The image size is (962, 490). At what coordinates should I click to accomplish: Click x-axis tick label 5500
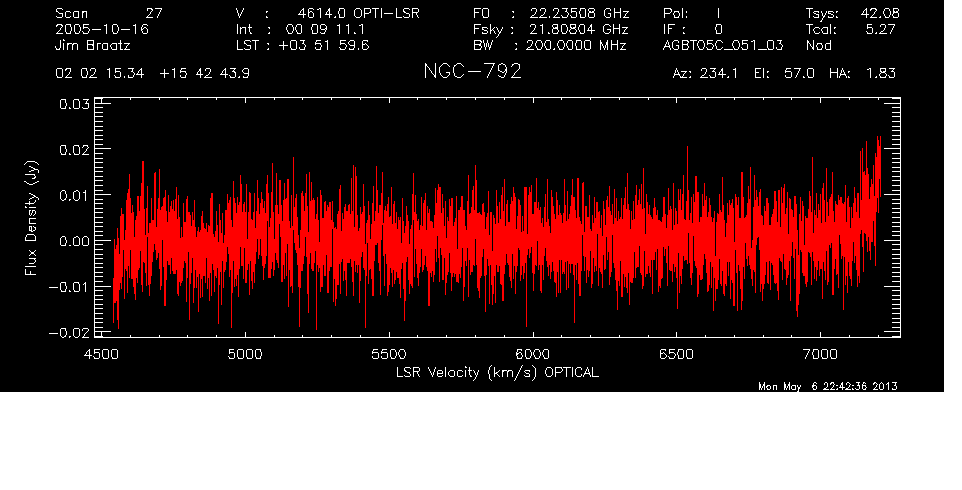[x=389, y=354]
